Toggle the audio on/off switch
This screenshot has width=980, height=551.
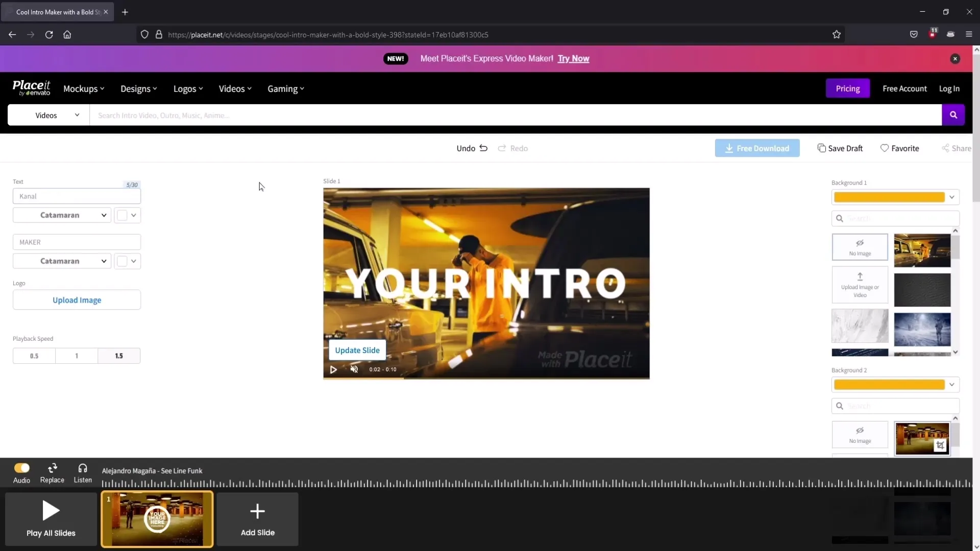tap(21, 468)
